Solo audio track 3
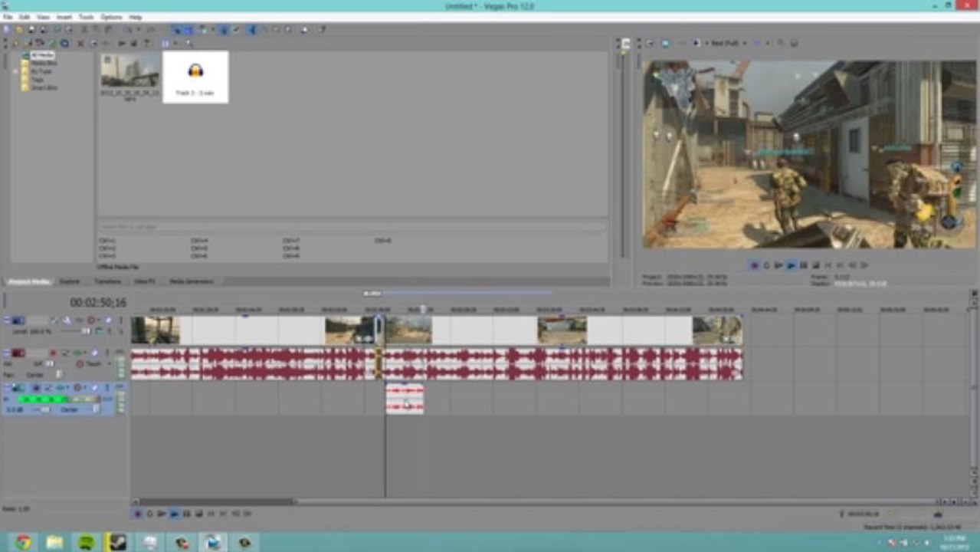Viewport: 980px width, 552px height. click(x=107, y=388)
